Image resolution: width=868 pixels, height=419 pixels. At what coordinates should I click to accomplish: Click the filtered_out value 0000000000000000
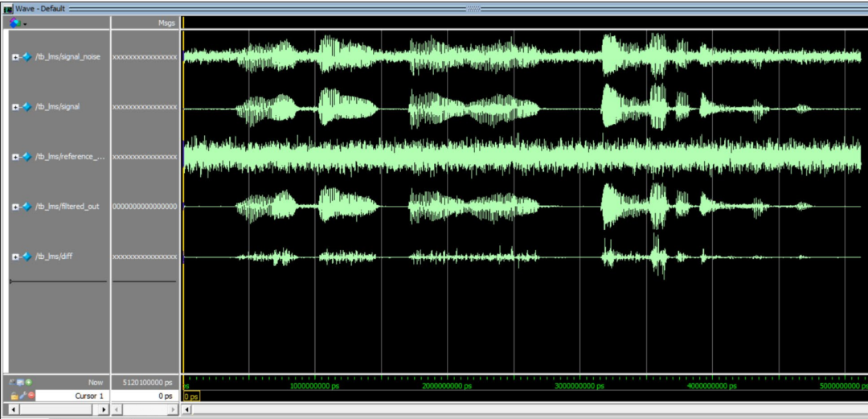pos(145,207)
